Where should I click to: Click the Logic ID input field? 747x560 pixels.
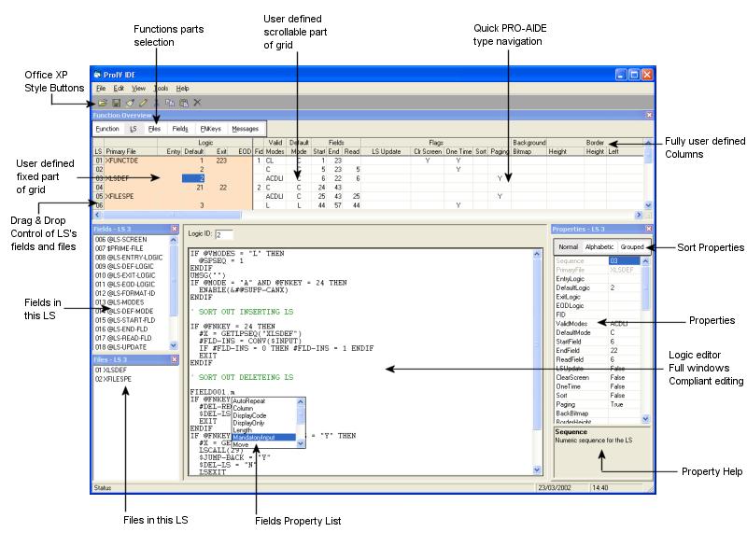224,234
